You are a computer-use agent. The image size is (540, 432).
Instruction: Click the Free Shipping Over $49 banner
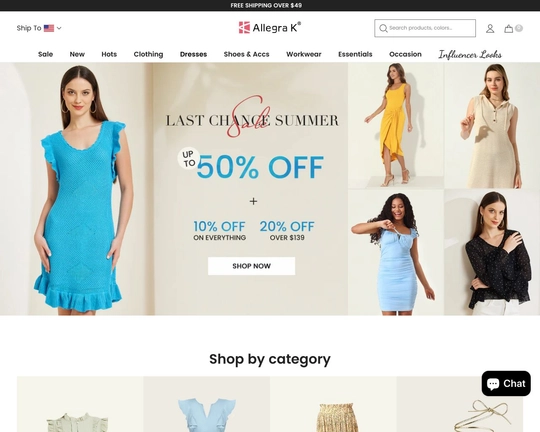pyautogui.click(x=266, y=6)
